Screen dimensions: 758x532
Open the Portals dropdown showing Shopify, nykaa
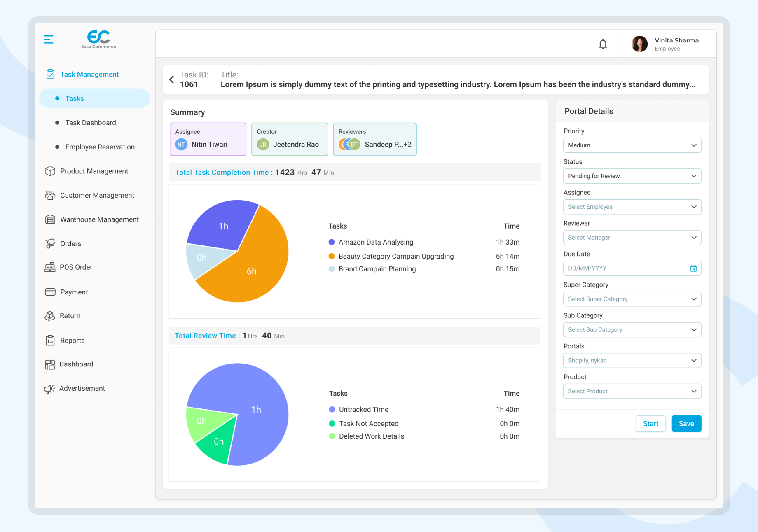(632, 361)
